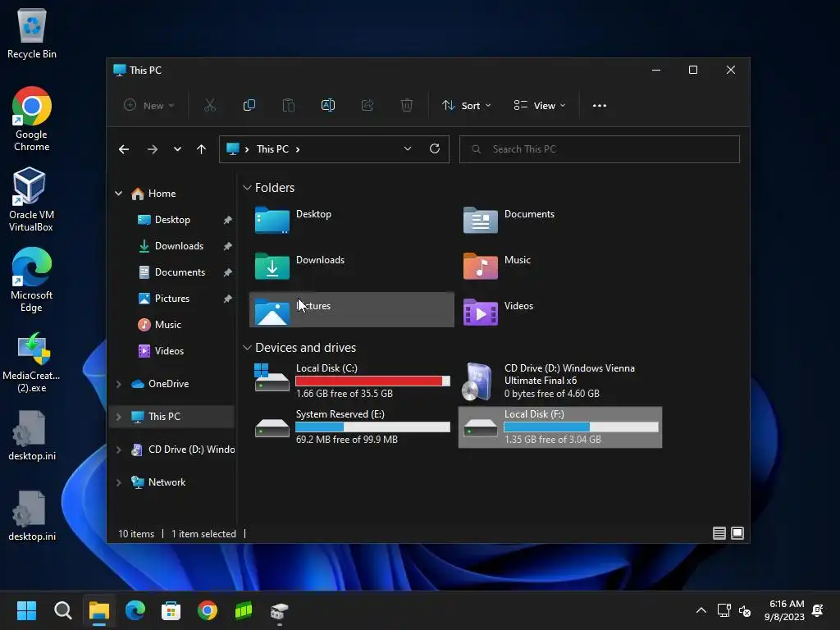840x630 pixels.
Task: Open Documents in navigation pane
Action: pyautogui.click(x=180, y=272)
